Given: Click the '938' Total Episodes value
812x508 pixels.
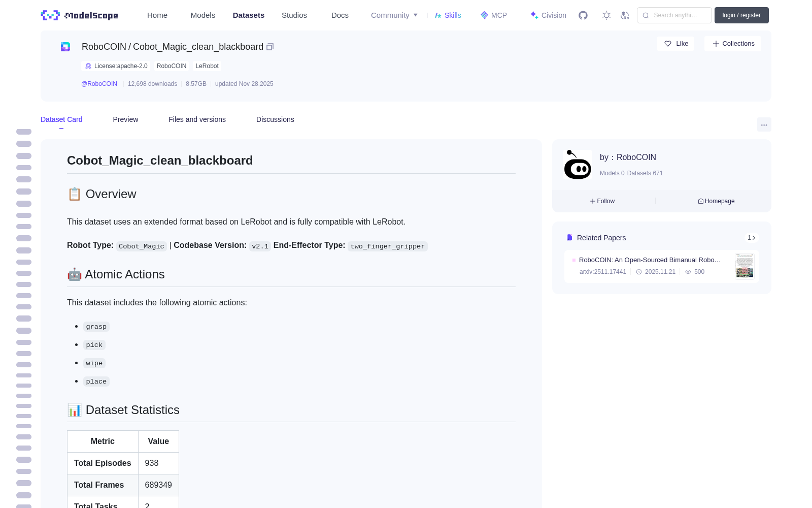Looking at the screenshot, I should [152, 463].
